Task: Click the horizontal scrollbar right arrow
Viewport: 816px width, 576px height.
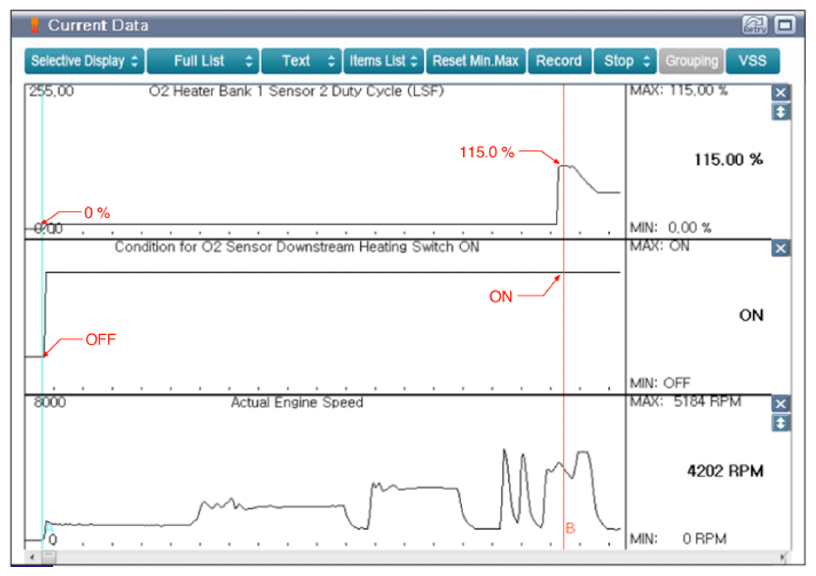Action: pyautogui.click(x=781, y=556)
